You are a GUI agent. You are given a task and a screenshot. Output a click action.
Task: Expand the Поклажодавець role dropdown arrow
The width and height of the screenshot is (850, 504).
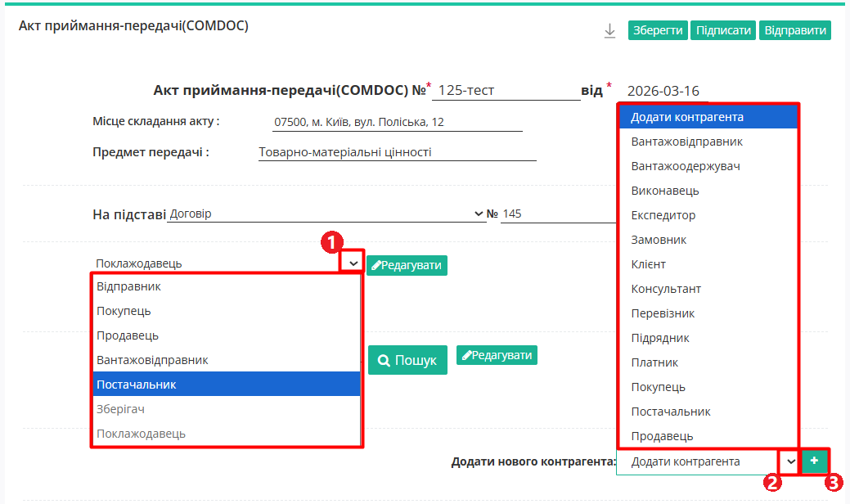(x=353, y=263)
